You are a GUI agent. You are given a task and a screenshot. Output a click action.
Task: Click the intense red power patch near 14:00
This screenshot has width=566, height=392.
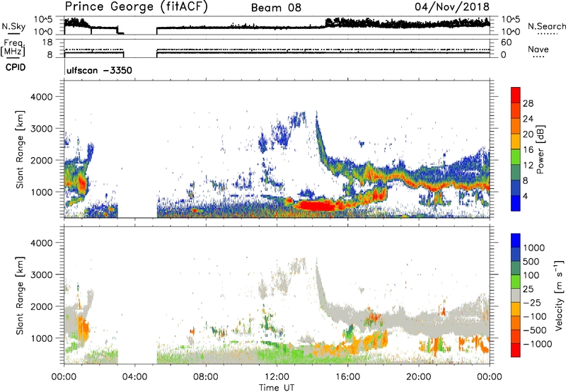(x=315, y=206)
